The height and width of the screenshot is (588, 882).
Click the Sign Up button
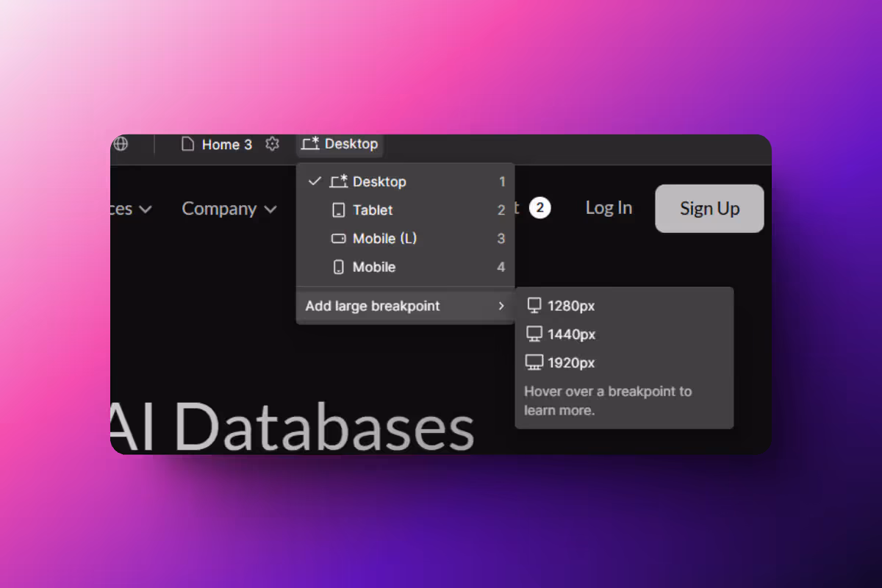[x=709, y=209]
